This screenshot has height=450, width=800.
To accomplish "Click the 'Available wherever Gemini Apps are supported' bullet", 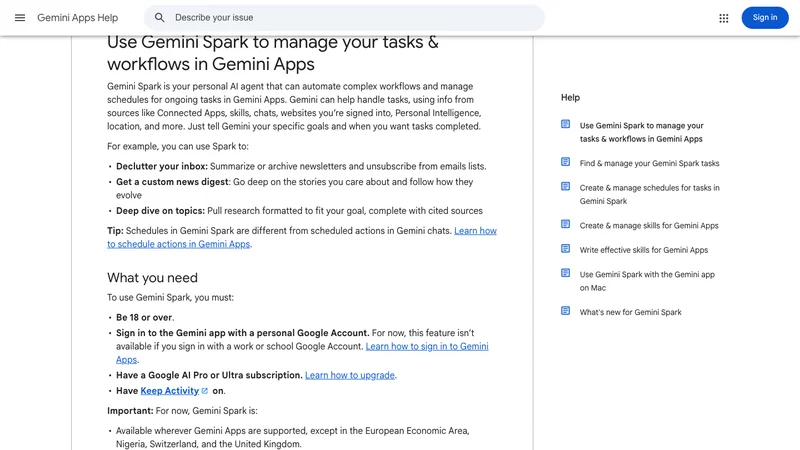I will tap(292, 437).
